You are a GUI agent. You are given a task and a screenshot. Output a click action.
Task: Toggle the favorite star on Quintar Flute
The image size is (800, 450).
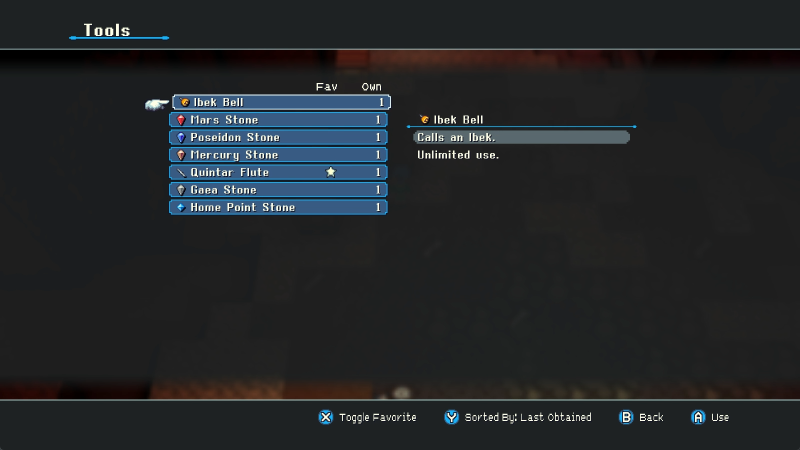tap(331, 172)
